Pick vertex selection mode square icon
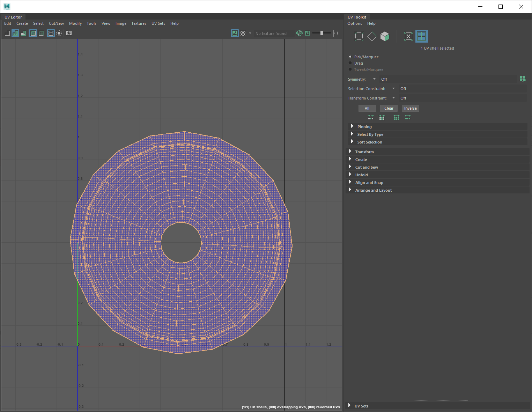Viewport: 532px width, 412px height. pos(359,36)
